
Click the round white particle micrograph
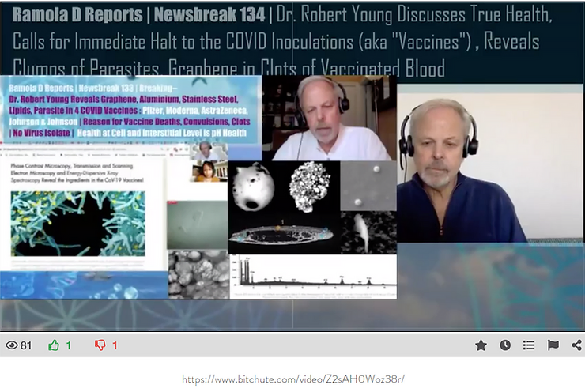coord(255,187)
